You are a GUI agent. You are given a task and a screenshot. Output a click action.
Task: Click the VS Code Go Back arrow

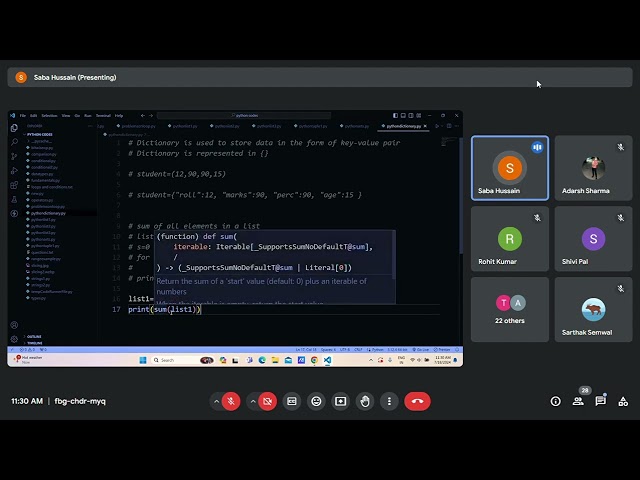(142, 116)
